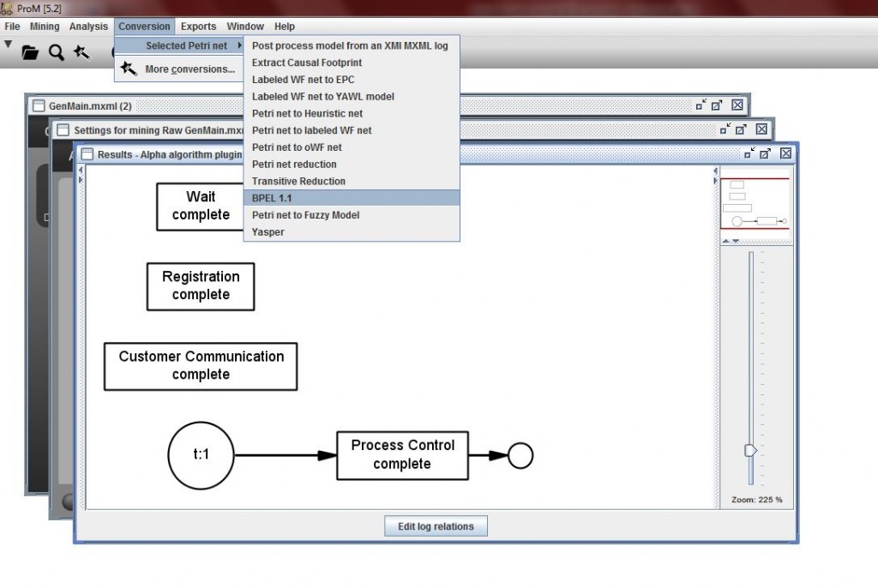Click the GenMain.mxml (2) window title

(90, 105)
